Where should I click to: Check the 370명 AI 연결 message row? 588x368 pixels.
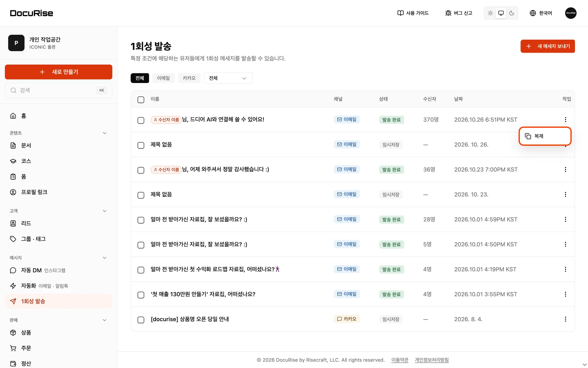coord(141,120)
